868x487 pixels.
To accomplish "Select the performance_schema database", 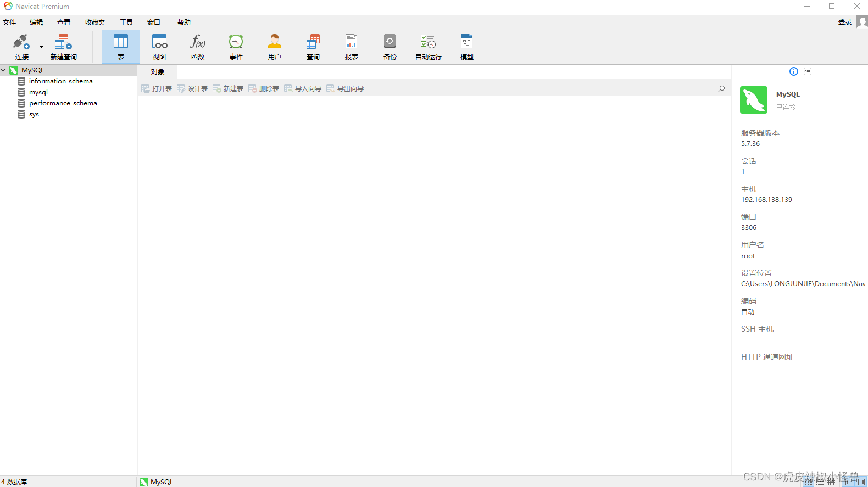I will coord(63,103).
